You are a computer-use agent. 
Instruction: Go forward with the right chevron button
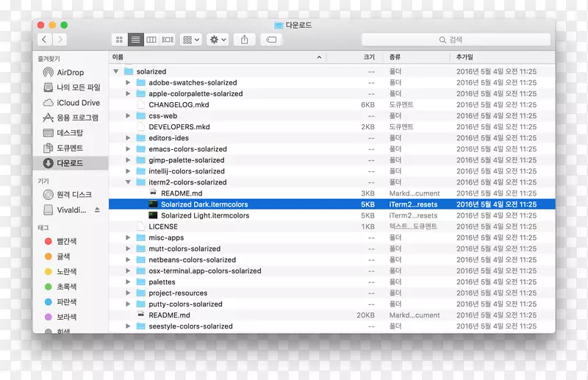60,40
